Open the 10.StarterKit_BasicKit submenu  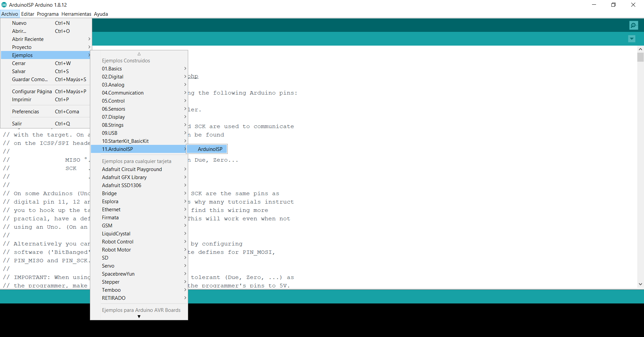click(x=139, y=141)
